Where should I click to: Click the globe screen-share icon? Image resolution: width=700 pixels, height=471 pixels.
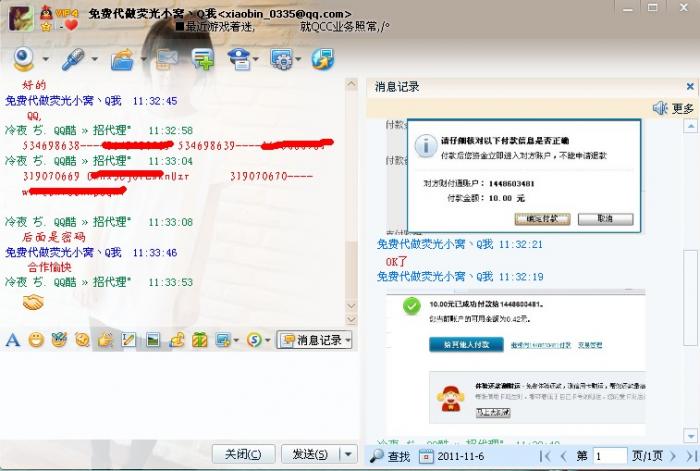(x=323, y=59)
